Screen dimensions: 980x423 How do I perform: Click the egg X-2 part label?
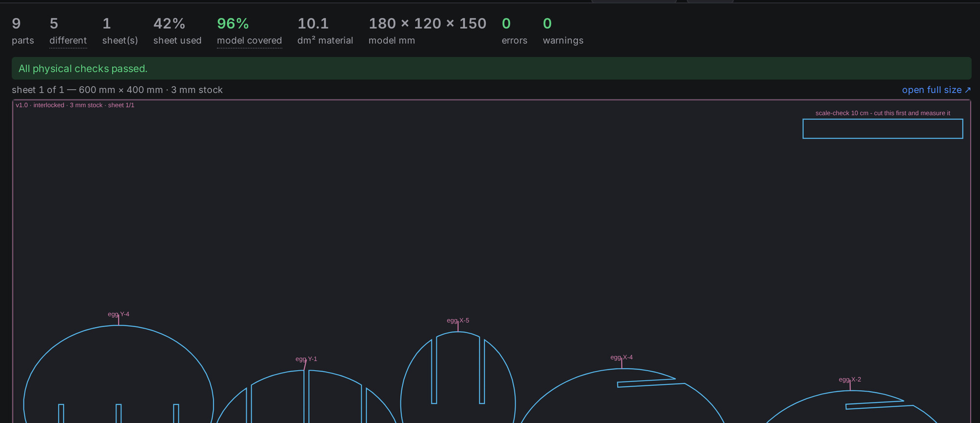tap(850, 379)
